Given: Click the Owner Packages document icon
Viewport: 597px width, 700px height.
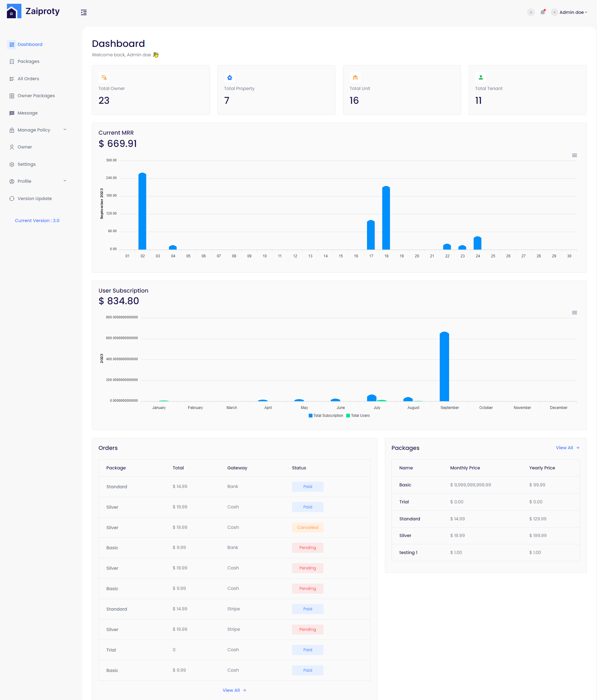Looking at the screenshot, I should pos(12,96).
